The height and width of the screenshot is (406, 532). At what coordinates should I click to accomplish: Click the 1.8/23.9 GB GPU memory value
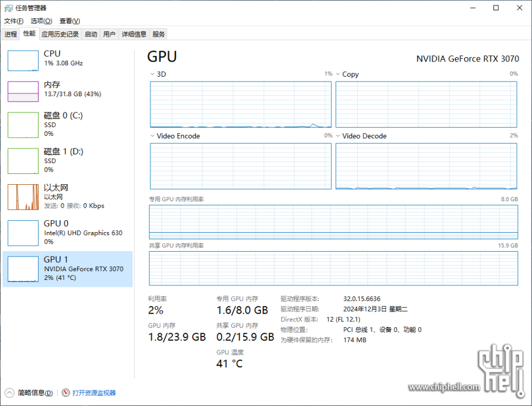[x=177, y=336]
